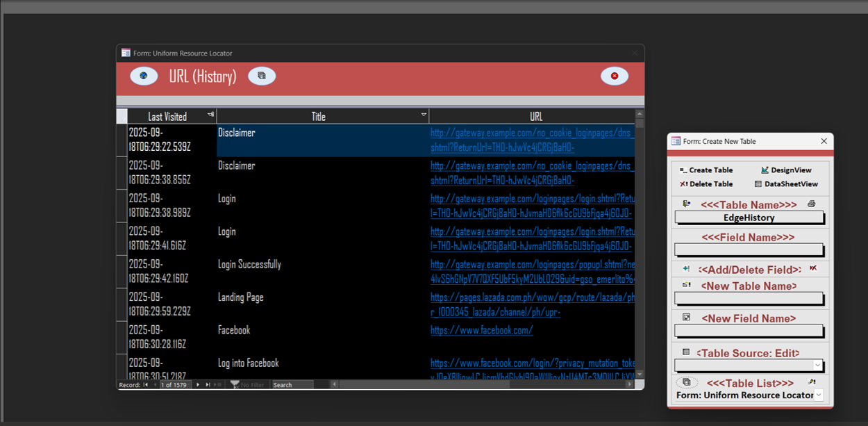
Task: Go to next record in navigation bar
Action: coord(198,384)
